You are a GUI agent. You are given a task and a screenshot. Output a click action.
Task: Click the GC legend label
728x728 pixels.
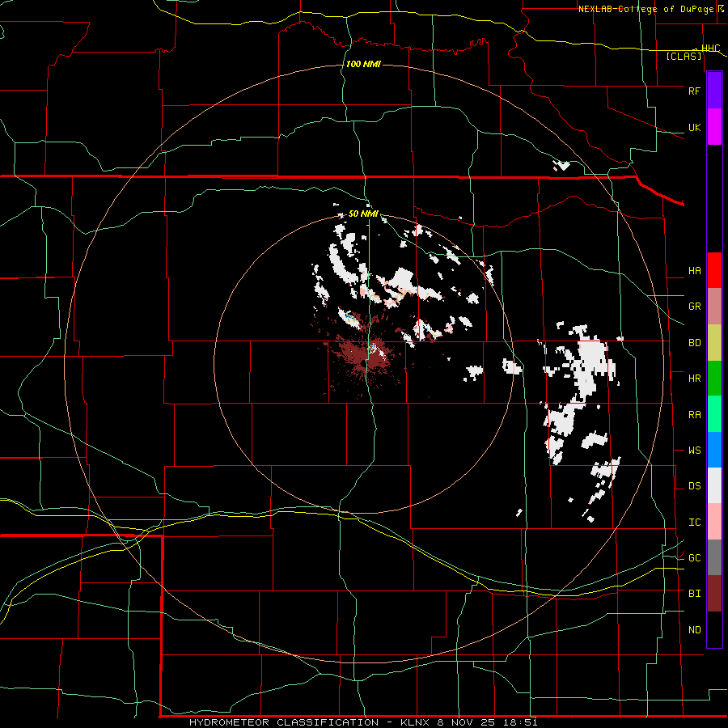pyautogui.click(x=694, y=558)
